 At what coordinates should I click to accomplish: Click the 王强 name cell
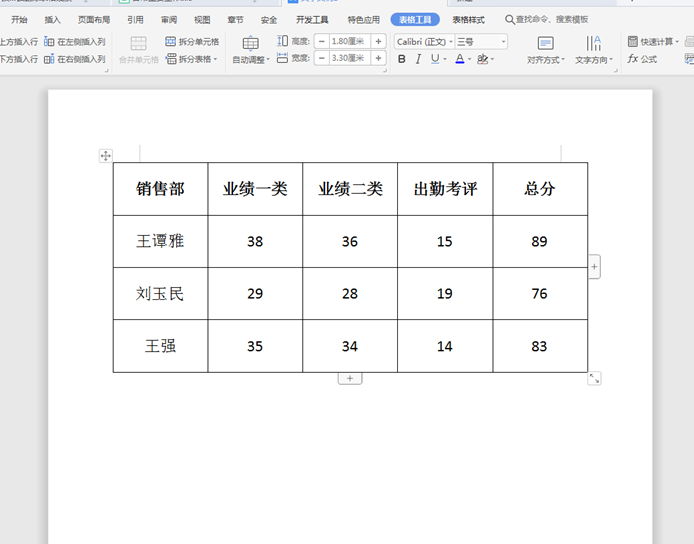pos(160,346)
